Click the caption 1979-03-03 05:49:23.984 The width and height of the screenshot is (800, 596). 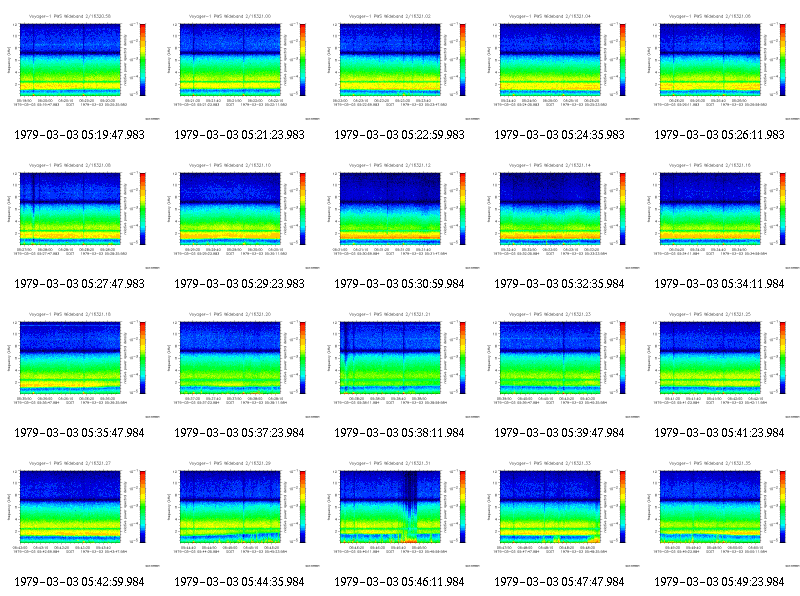pyautogui.click(x=719, y=582)
